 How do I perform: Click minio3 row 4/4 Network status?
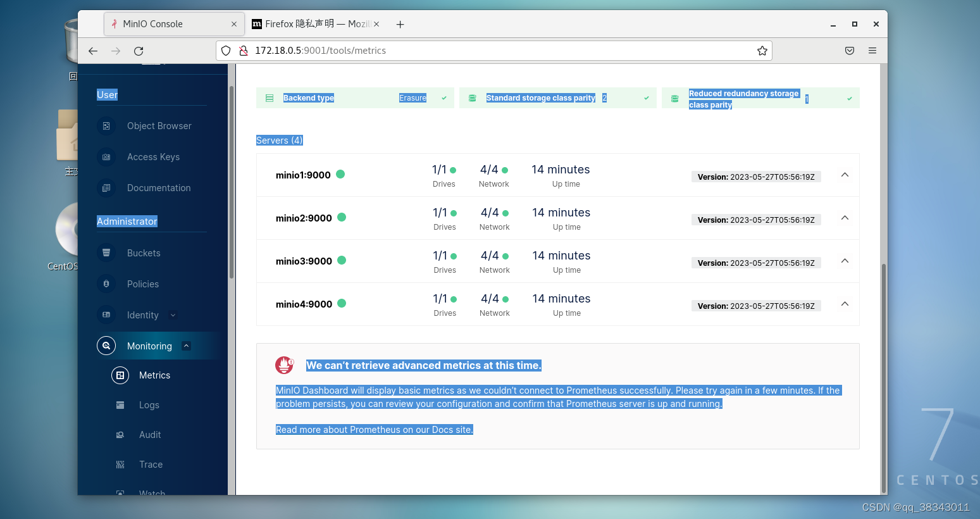(494, 262)
